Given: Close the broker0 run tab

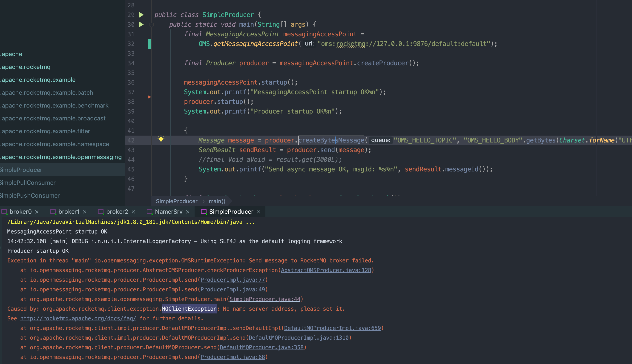Looking at the screenshot, I should click(37, 212).
